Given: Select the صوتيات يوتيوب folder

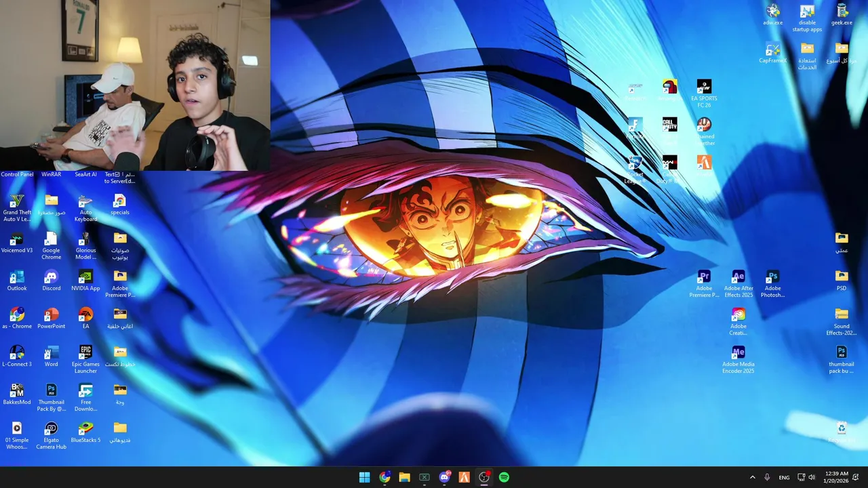Looking at the screenshot, I should pos(120,246).
